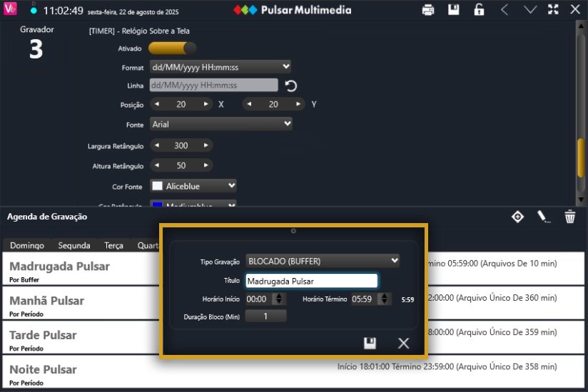Screen dimensions: 588x392
Task: Select the Domingo tab
Action: coord(27,245)
